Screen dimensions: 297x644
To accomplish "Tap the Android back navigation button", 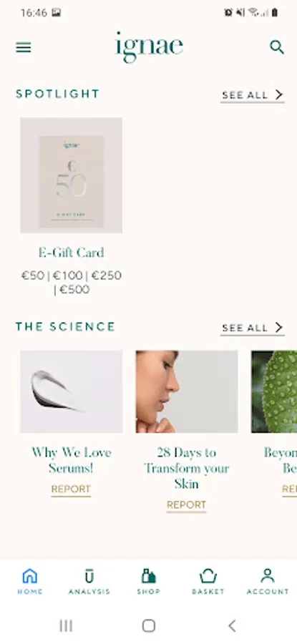I will [x=232, y=626].
